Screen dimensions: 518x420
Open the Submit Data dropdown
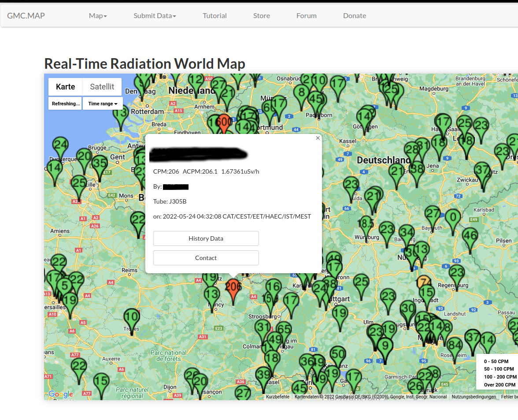(155, 15)
